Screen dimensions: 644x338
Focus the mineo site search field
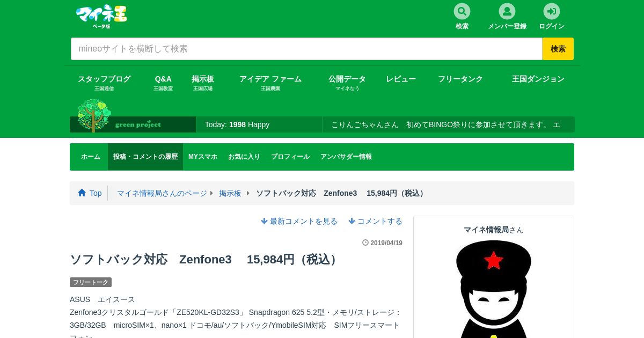pyautogui.click(x=306, y=49)
